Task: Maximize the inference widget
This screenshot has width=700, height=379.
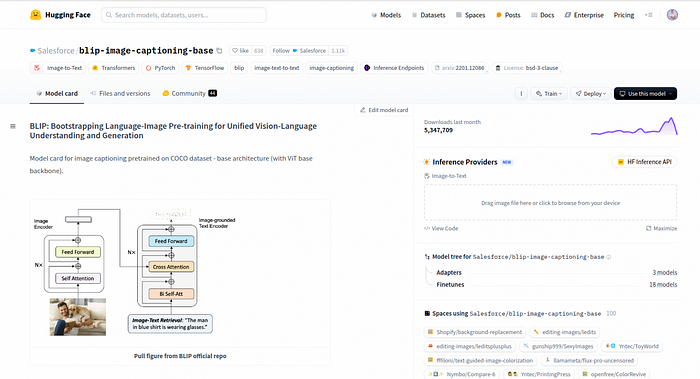Action: [x=661, y=229]
